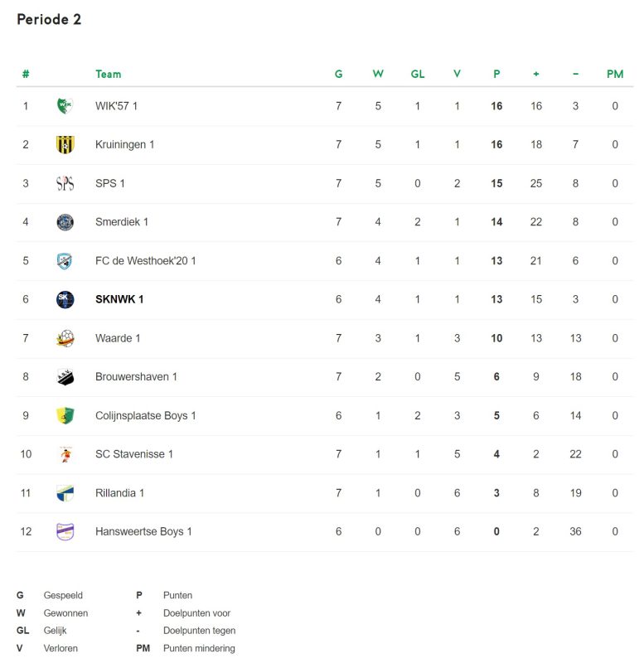Select the Colijnsplaatse Boys yellow-green shield
The height and width of the screenshot is (668, 644).
coord(65,415)
